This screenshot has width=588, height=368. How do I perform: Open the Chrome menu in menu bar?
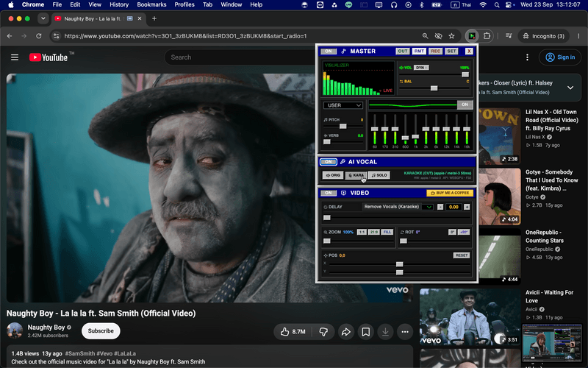click(x=33, y=5)
